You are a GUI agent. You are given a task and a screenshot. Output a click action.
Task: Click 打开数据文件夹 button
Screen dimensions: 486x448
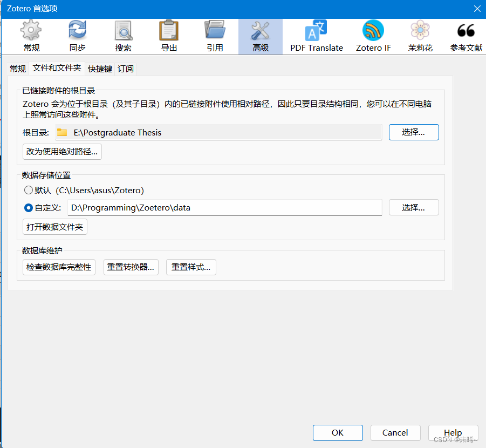click(55, 227)
